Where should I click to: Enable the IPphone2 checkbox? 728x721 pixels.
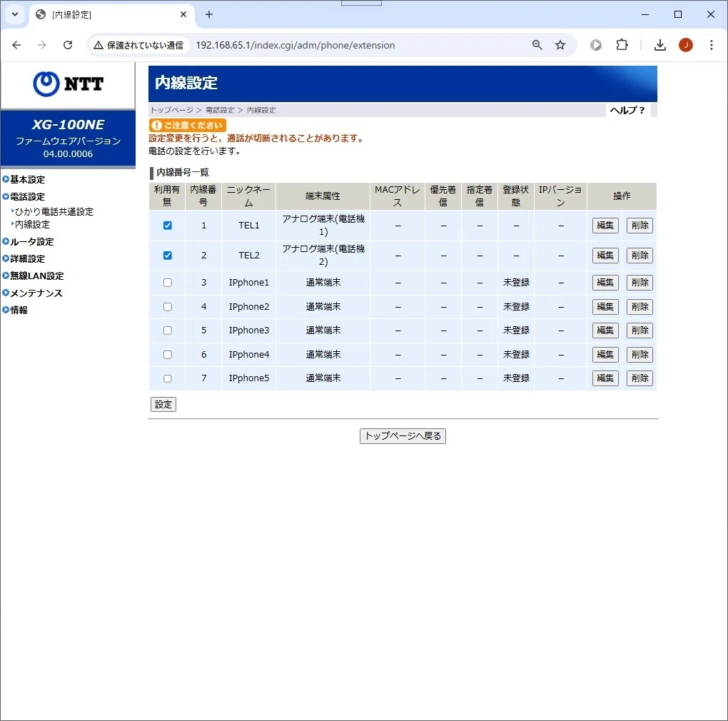point(168,307)
